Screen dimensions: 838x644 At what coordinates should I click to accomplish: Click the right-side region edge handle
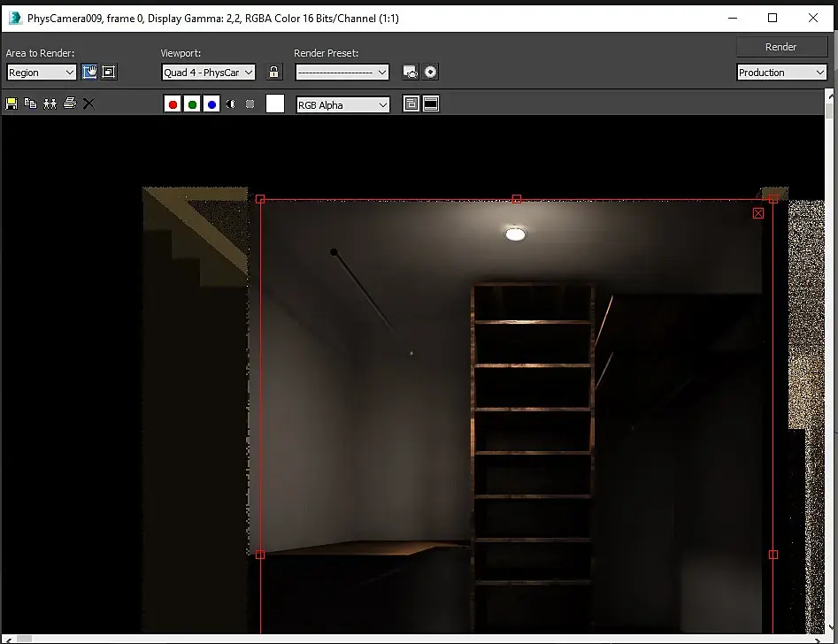coord(773,555)
